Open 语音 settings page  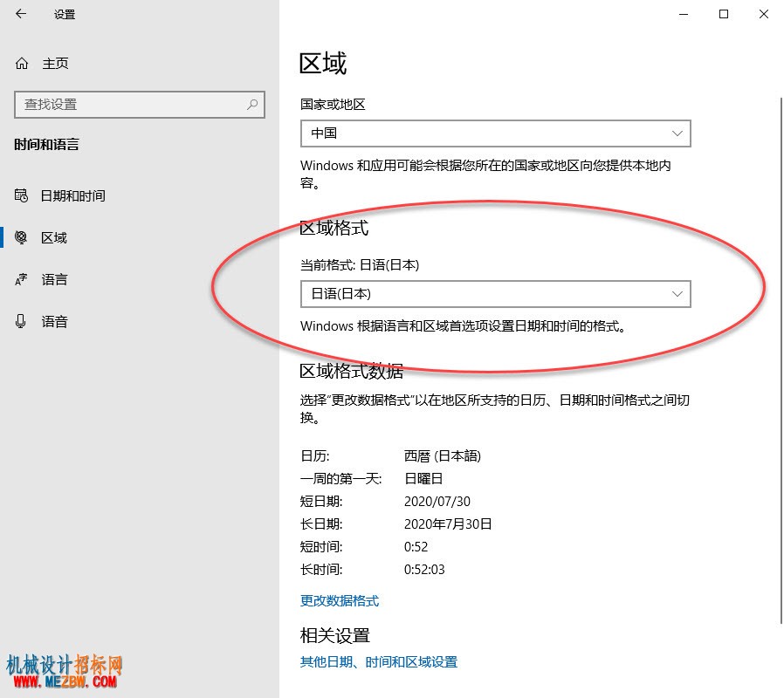click(x=54, y=321)
